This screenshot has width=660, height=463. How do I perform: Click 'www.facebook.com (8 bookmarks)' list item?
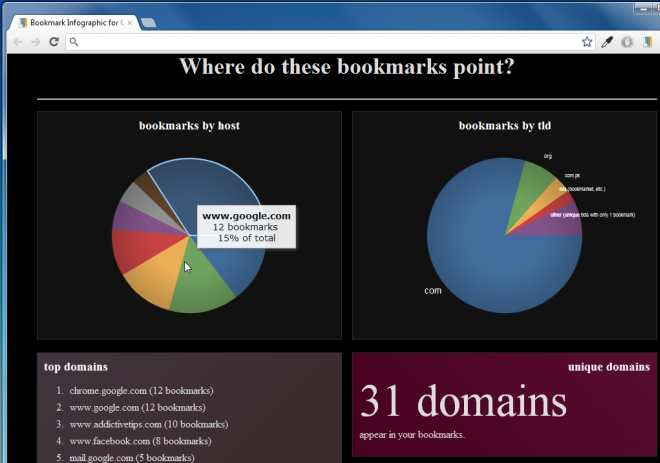[141, 441]
